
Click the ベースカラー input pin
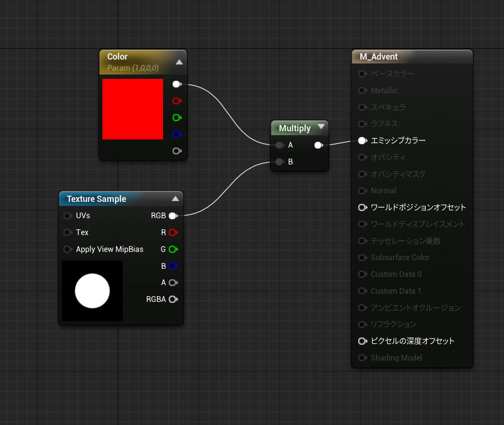click(363, 74)
